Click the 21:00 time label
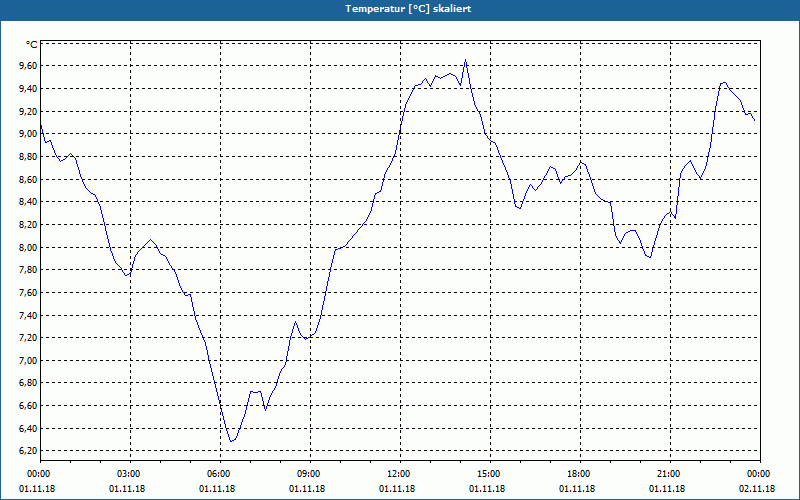The image size is (800, 500). [x=670, y=474]
